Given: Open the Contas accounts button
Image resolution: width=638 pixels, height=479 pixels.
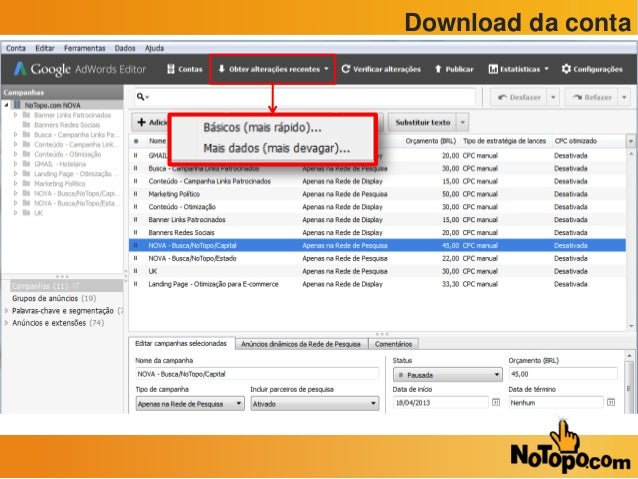Looking at the screenshot, I should click(185, 69).
